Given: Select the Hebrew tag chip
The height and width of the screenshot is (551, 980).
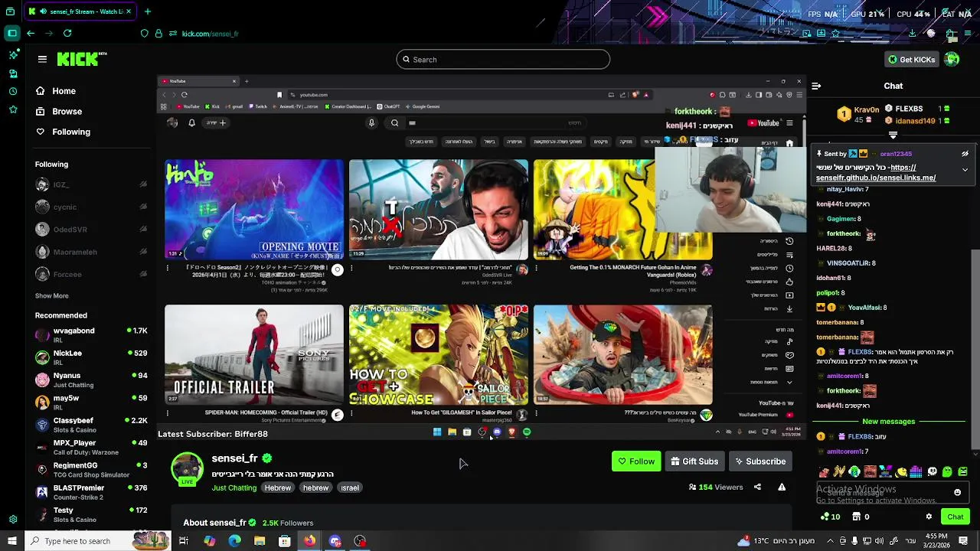Looking at the screenshot, I should coord(277,488).
